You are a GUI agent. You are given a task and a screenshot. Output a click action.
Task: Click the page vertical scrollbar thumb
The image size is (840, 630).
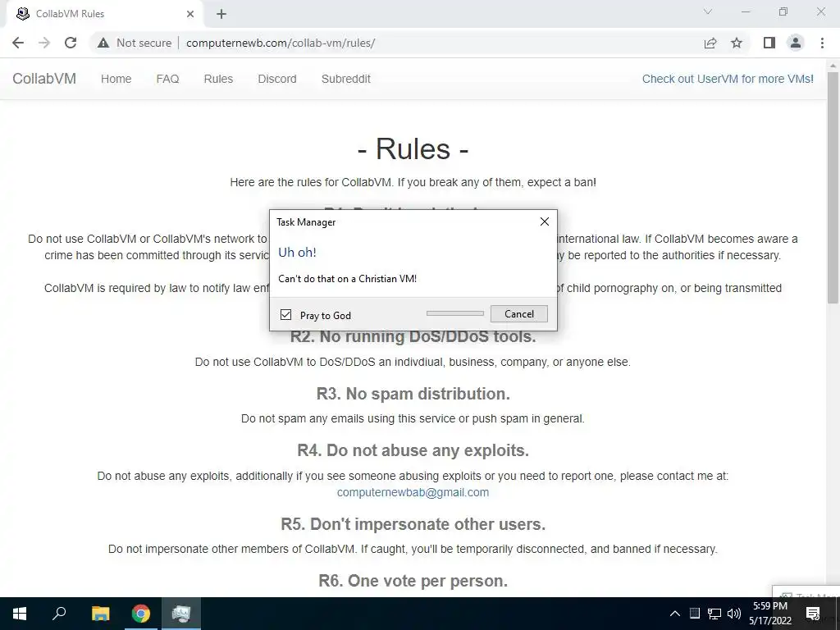pyautogui.click(x=833, y=188)
